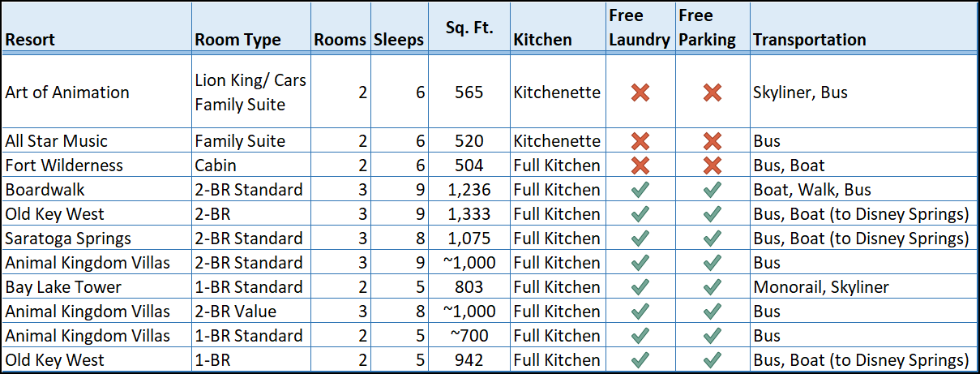
Task: Click the green check under Free Laundry for Boardwalk
Action: (x=640, y=190)
